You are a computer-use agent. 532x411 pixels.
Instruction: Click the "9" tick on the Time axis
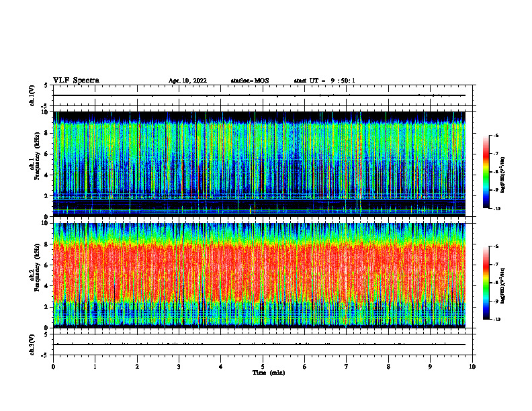coord(430,367)
